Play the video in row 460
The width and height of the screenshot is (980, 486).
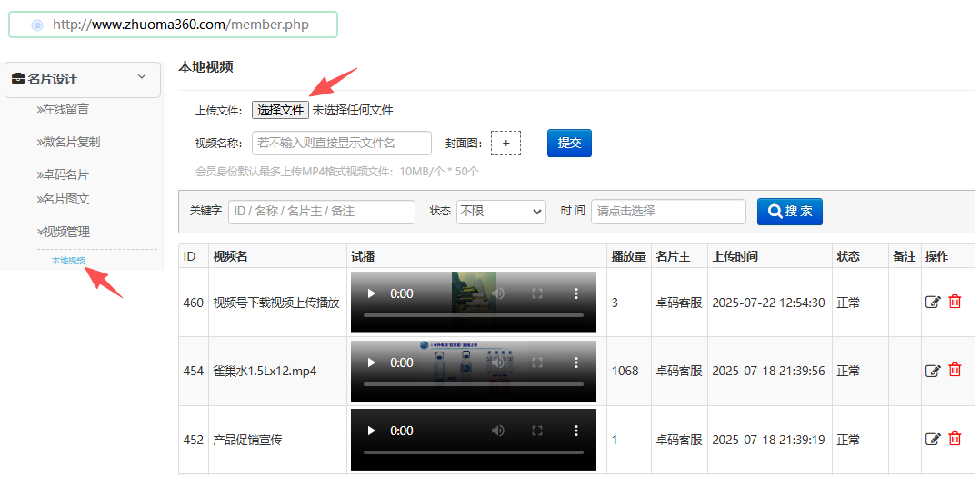(371, 293)
